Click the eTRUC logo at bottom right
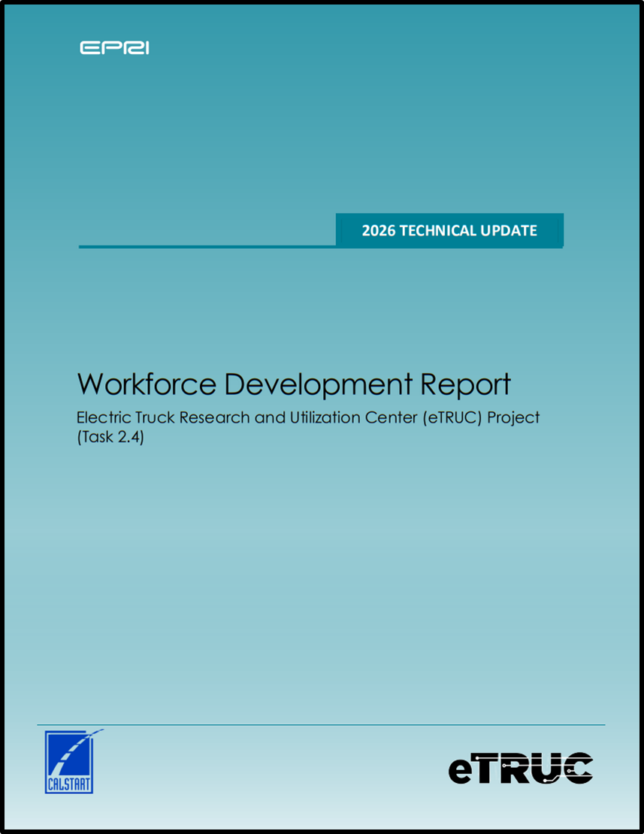644x834 pixels. pyautogui.click(x=521, y=768)
